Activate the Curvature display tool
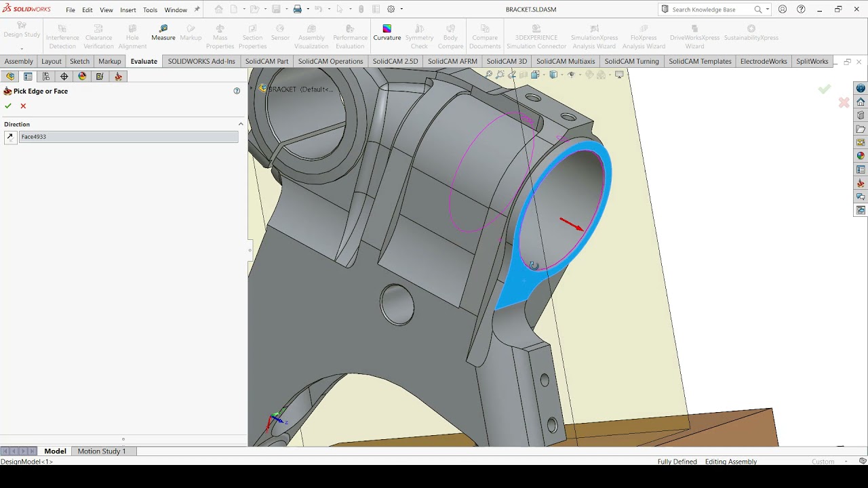 (x=387, y=33)
